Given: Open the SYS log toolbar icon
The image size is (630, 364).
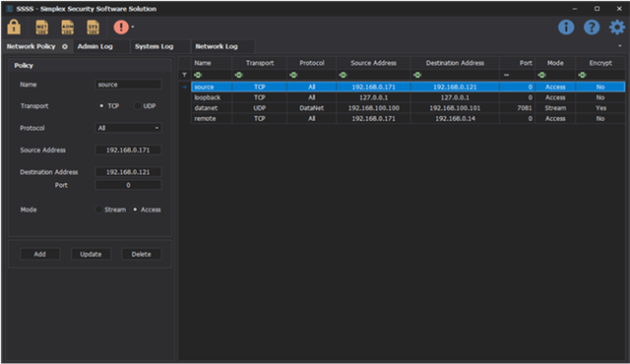Looking at the screenshot, I should (x=94, y=27).
